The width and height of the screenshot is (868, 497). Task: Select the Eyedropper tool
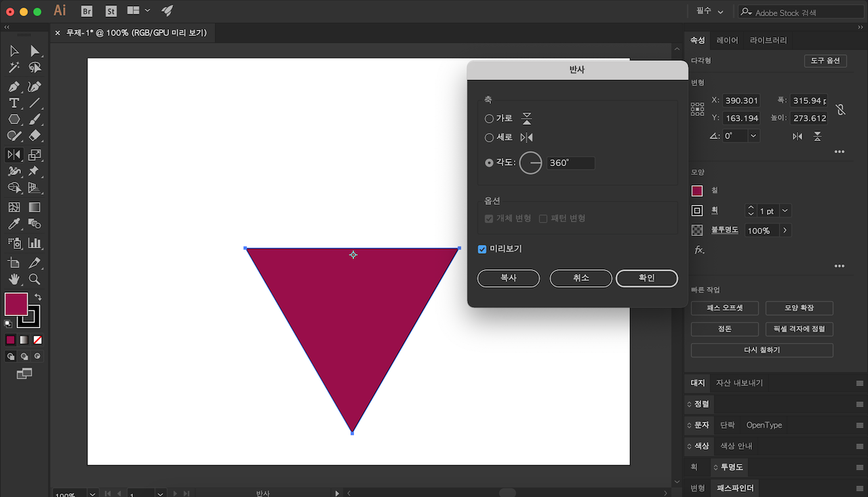pos(14,224)
